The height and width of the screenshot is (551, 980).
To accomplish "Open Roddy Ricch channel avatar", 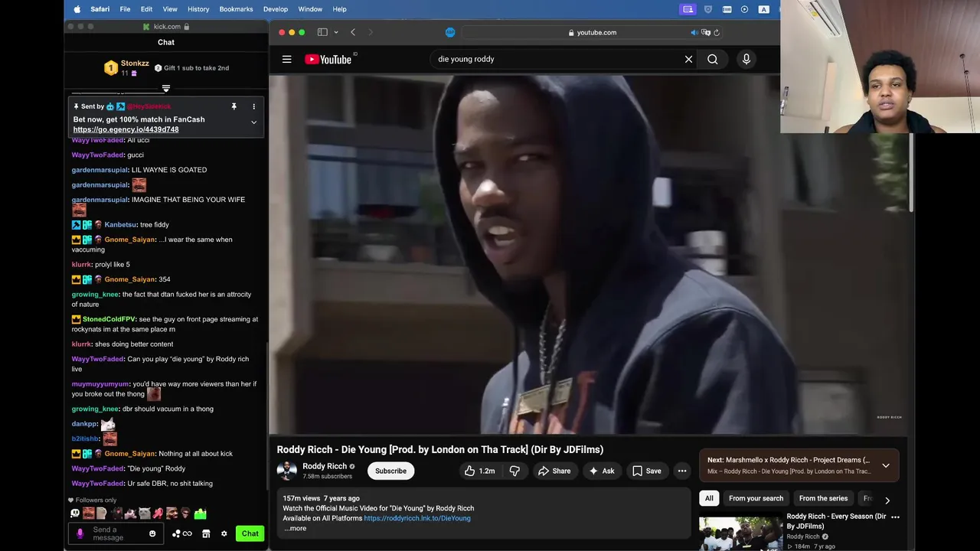I will click(x=286, y=471).
